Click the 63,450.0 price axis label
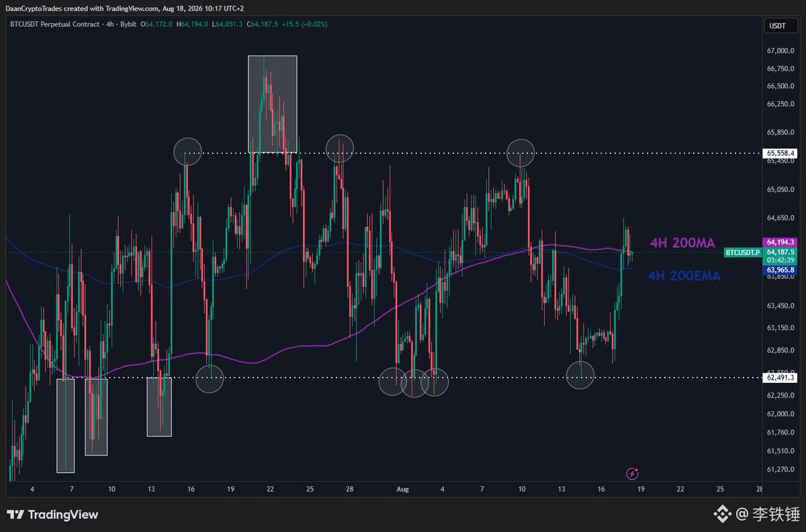 780,306
